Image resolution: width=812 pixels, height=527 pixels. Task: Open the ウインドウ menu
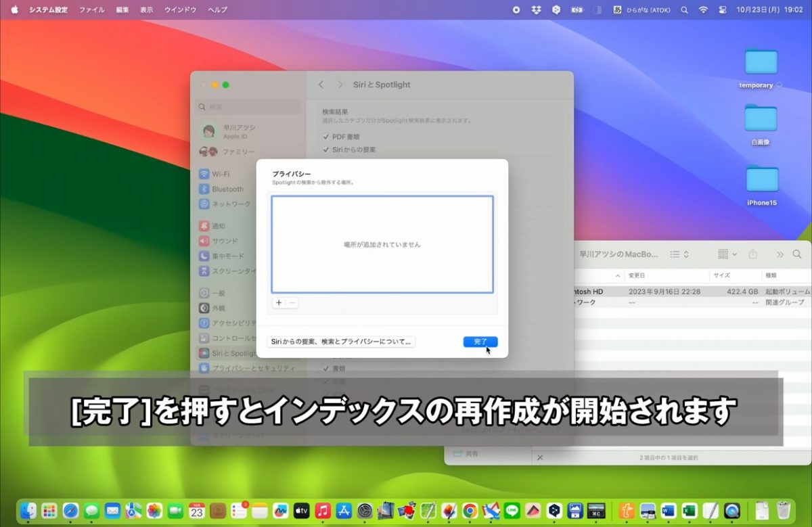180,10
